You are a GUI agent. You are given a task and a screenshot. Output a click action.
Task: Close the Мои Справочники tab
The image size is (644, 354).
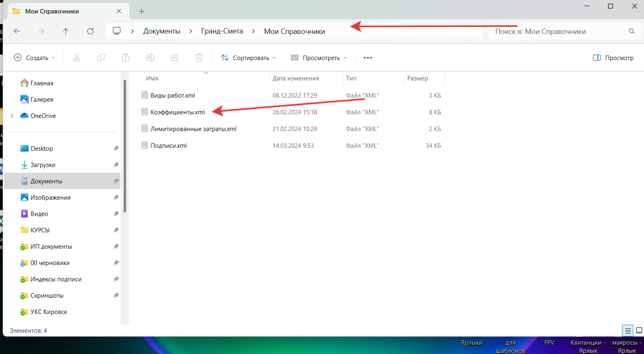click(x=119, y=11)
